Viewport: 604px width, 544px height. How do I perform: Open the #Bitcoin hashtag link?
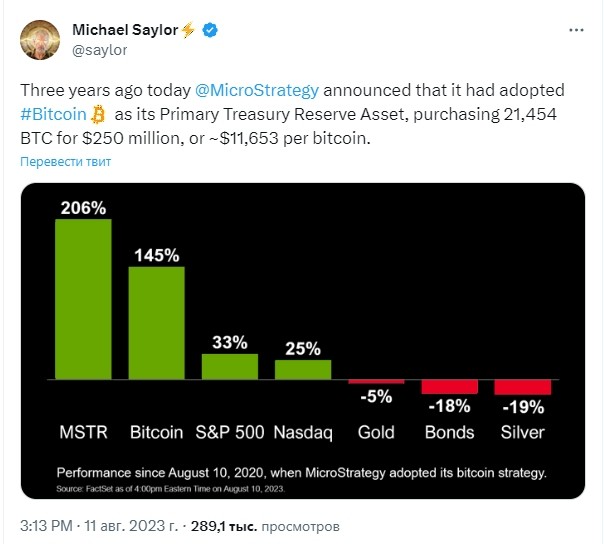click(x=53, y=114)
